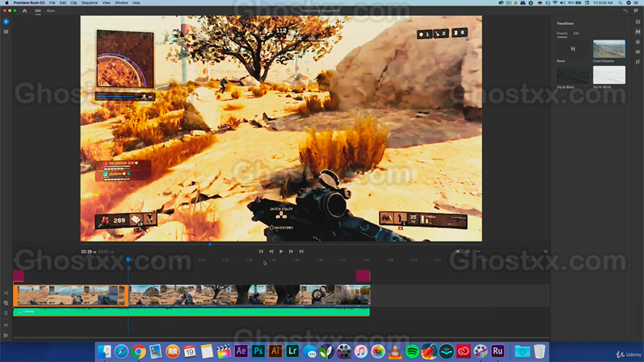Open the Sequence menu
644x362 pixels.
point(89,3)
